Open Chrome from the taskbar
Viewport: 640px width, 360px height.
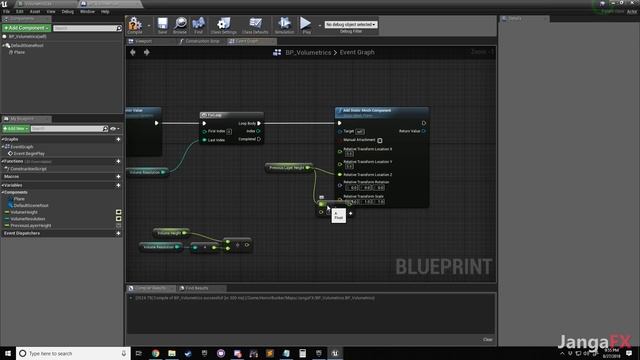[x=156, y=353]
